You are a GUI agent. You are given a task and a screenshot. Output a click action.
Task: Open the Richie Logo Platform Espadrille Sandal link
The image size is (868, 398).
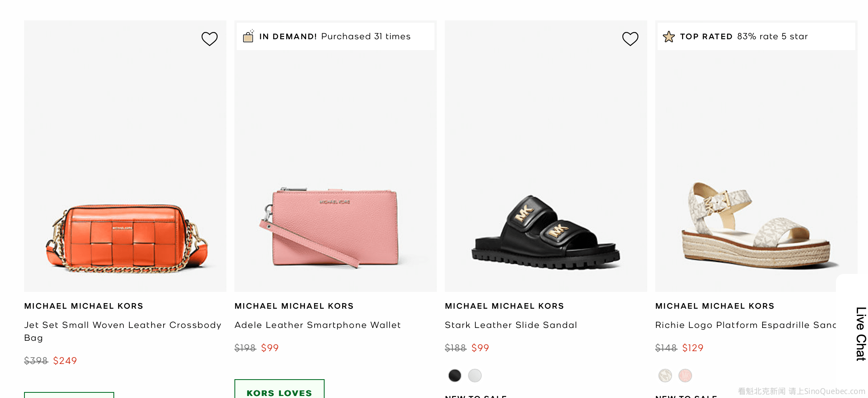coord(745,325)
